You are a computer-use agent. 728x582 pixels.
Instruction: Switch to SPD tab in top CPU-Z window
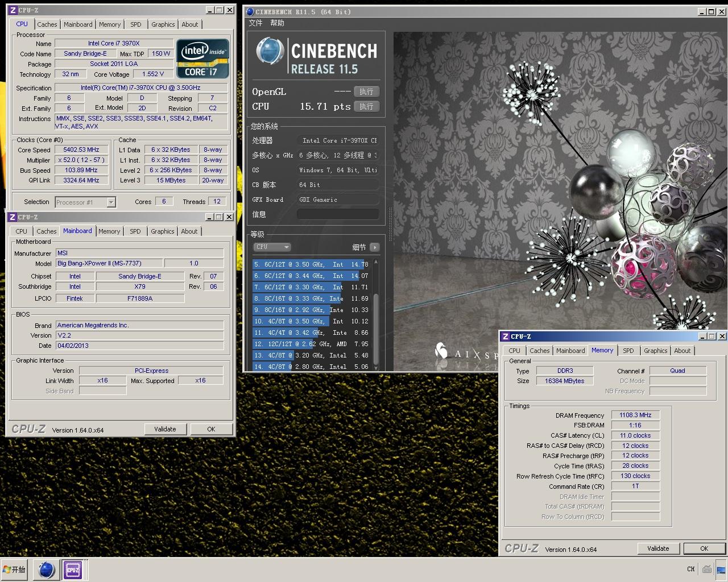point(136,24)
